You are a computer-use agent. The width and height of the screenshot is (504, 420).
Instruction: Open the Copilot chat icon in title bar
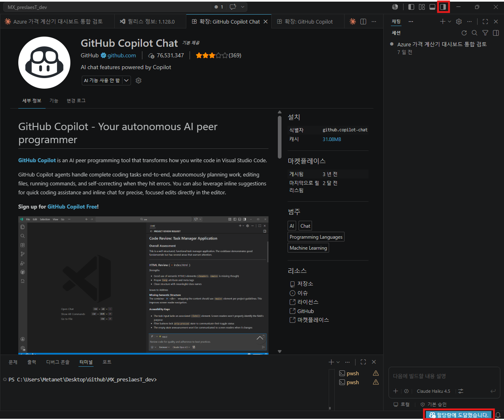coord(233,7)
